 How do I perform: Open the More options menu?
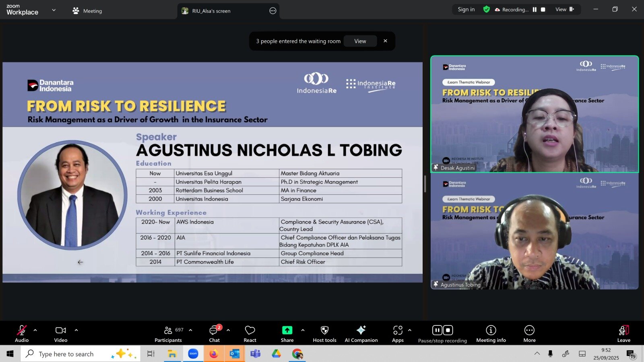529,333
